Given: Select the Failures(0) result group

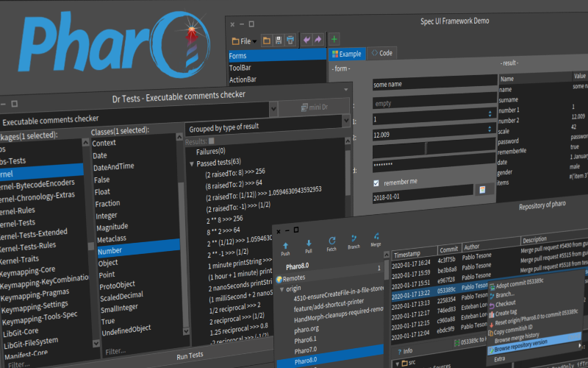Looking at the screenshot, I should coord(211,152).
